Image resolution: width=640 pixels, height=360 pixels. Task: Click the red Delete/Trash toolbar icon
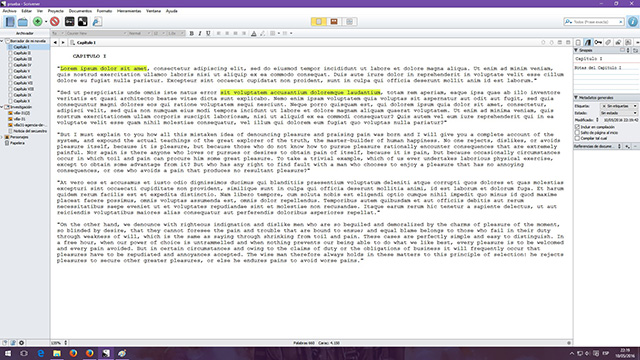pos(55,22)
